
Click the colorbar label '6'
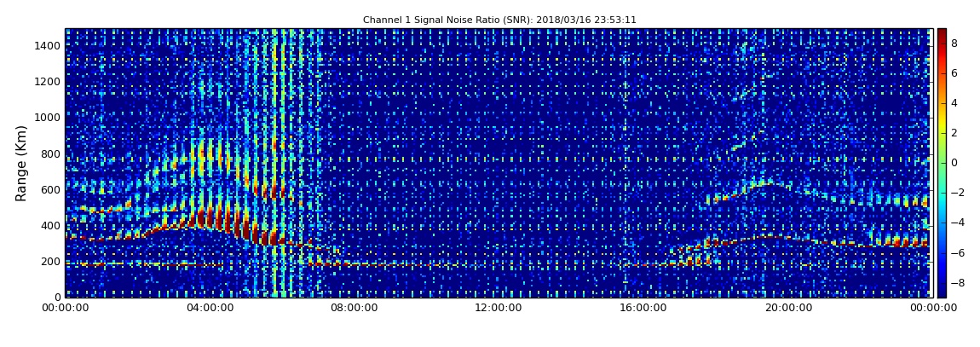[954, 73]
